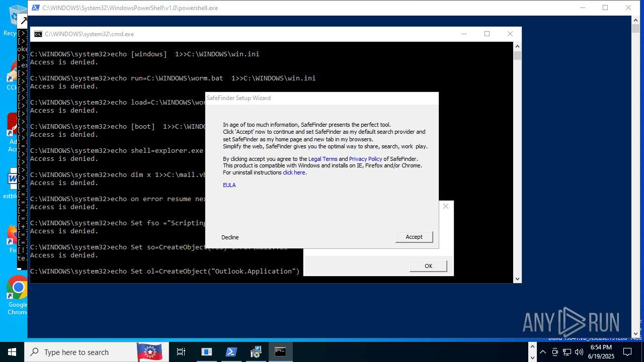This screenshot has width=644, height=362.
Task: Maximize the cmd.exe window
Action: (487, 34)
